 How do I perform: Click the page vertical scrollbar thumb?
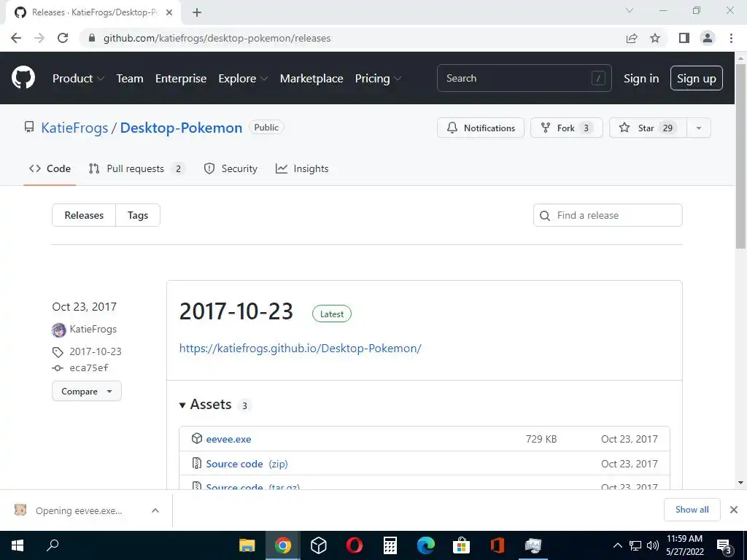[x=740, y=156]
